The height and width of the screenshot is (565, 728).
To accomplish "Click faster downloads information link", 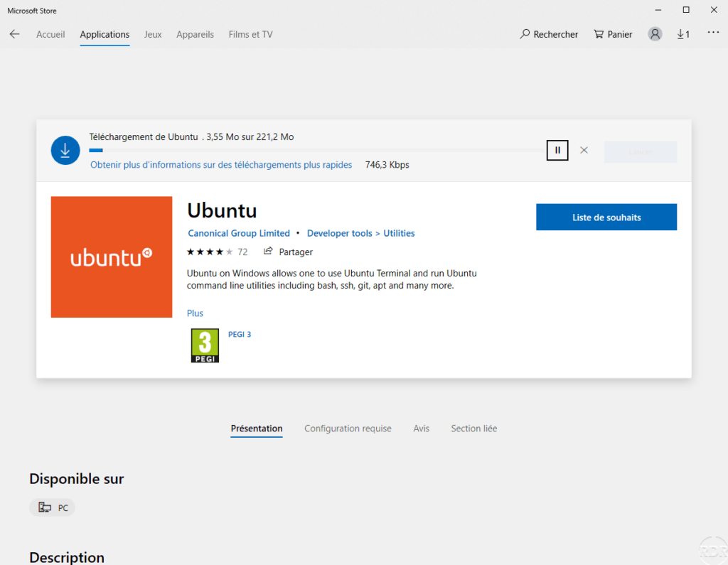I will coord(221,165).
